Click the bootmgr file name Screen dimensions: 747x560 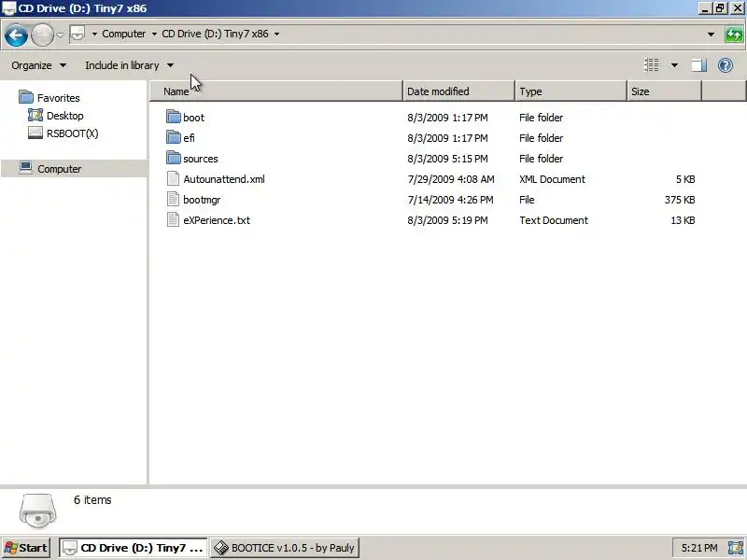[x=202, y=200]
